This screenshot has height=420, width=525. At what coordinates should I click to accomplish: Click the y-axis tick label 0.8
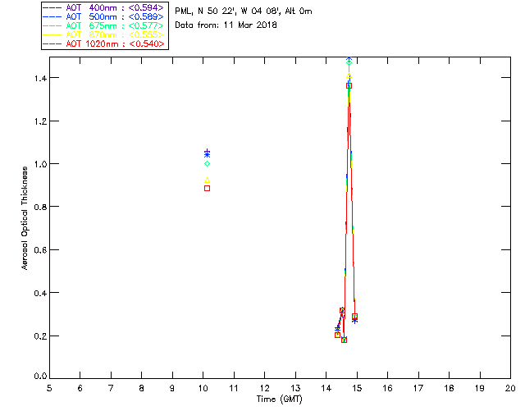(40, 207)
